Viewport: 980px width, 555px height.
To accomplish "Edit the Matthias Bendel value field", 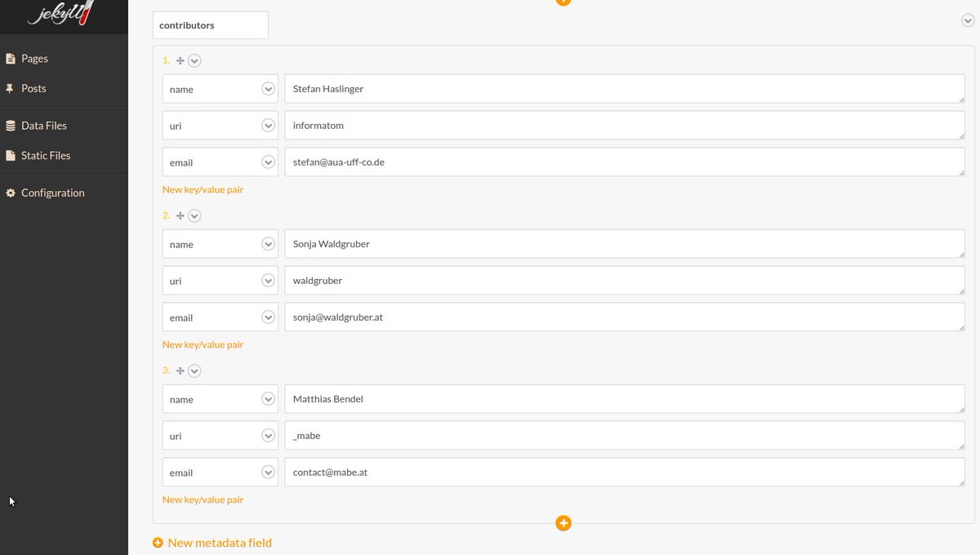I will tap(625, 399).
